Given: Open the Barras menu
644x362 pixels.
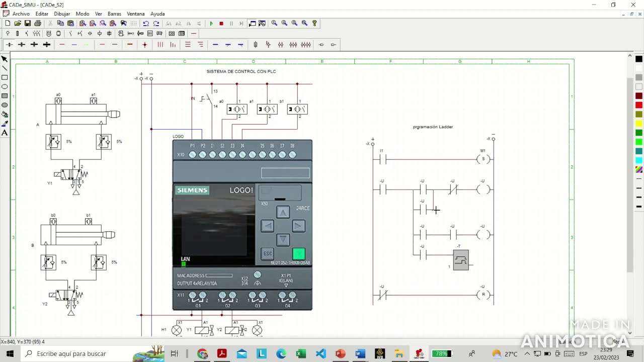Looking at the screenshot, I should click(114, 14).
